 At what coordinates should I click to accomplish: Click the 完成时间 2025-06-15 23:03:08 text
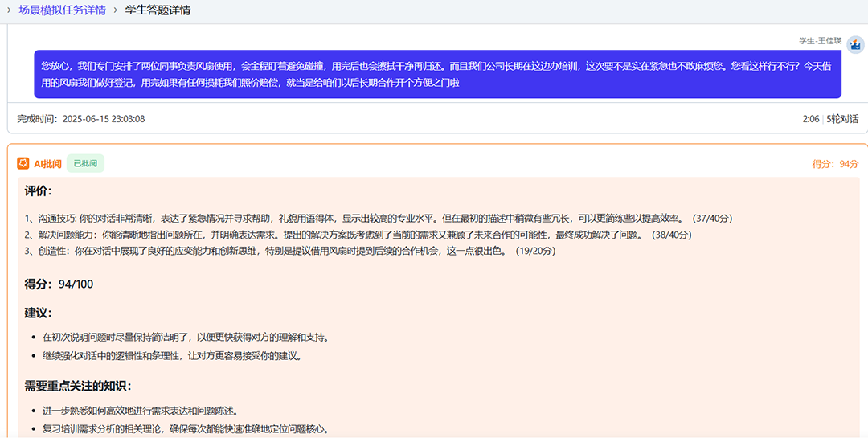tap(81, 118)
